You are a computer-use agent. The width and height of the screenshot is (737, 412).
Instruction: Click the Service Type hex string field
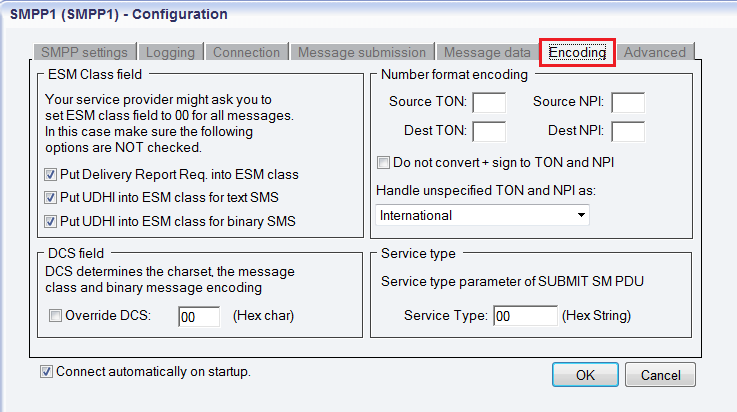point(525,316)
